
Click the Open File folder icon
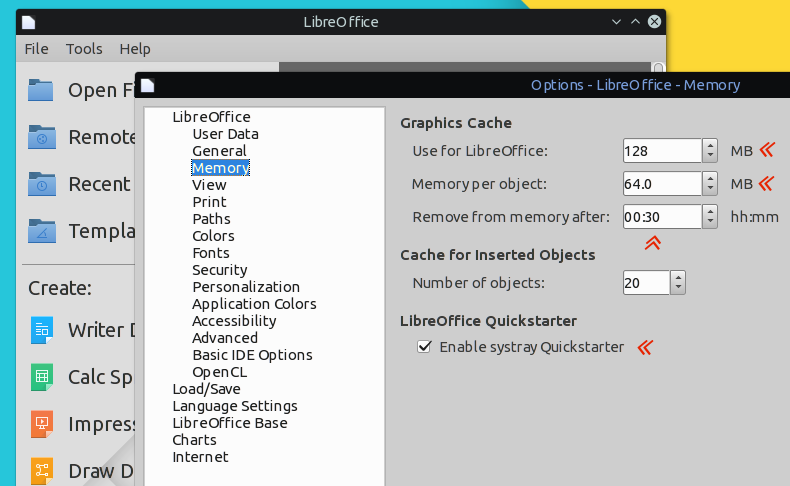pos(41,90)
